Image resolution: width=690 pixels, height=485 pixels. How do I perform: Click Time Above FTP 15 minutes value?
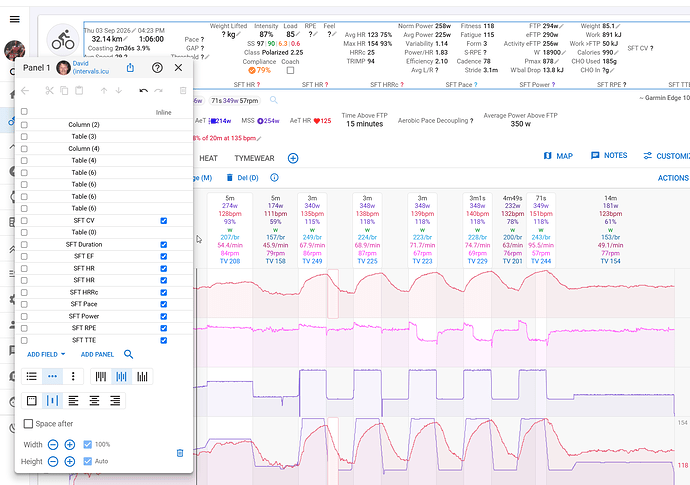pyautogui.click(x=364, y=124)
